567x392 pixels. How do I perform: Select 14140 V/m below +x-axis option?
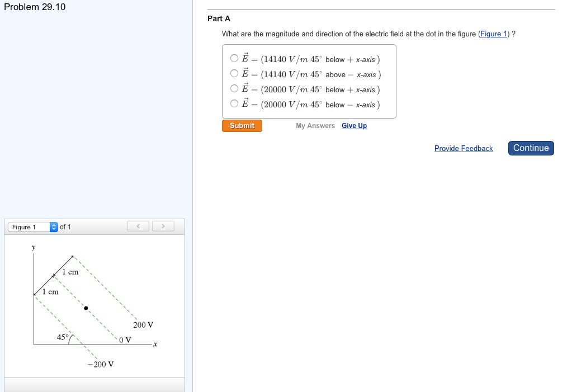(x=234, y=58)
